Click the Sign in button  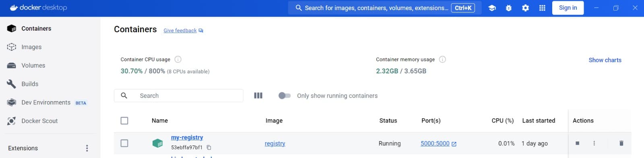(x=568, y=8)
